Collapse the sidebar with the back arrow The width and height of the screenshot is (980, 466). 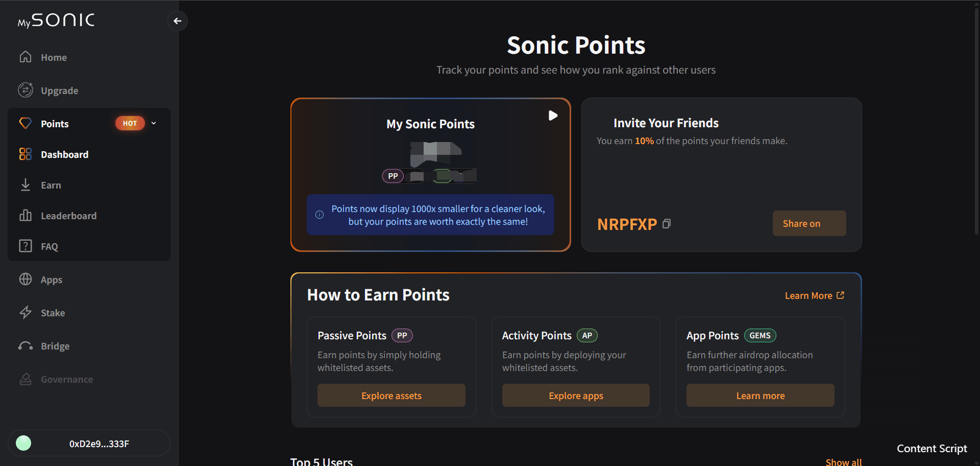(178, 21)
